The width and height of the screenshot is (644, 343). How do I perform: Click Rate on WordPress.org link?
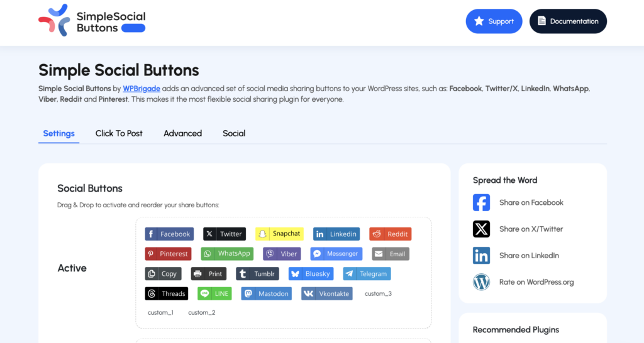(536, 282)
